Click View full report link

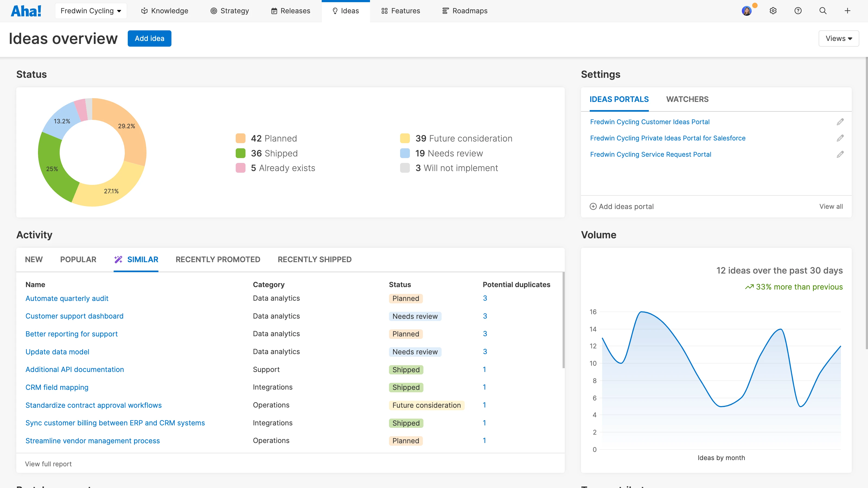[48, 464]
